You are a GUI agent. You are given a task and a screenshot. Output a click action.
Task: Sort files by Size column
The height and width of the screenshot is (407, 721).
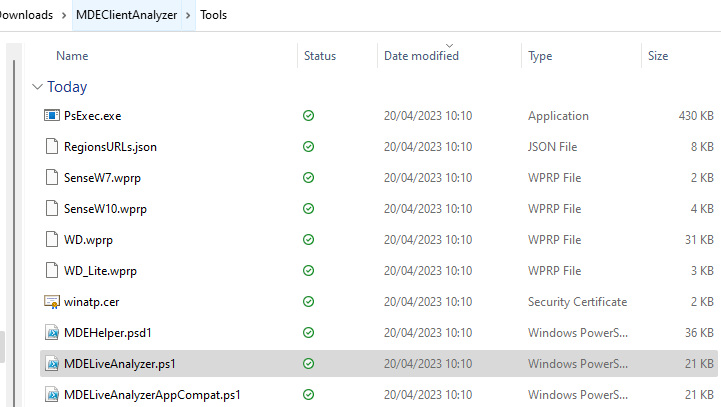(x=658, y=56)
